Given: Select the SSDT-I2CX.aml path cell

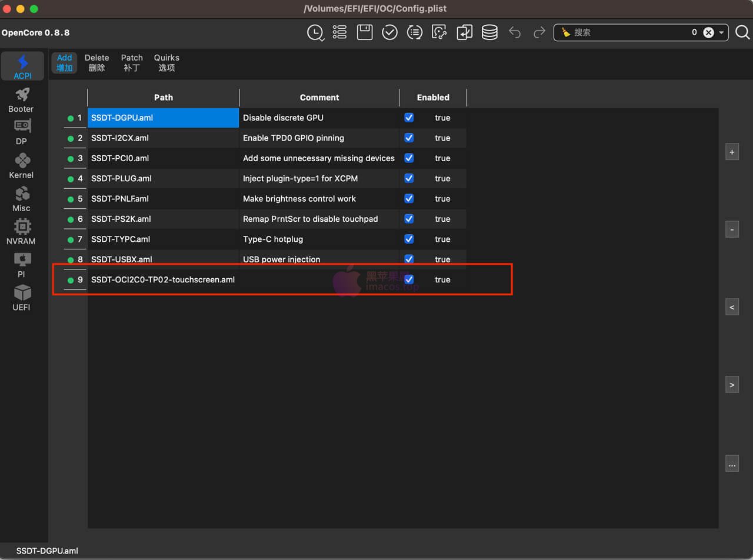Looking at the screenshot, I should (x=164, y=138).
